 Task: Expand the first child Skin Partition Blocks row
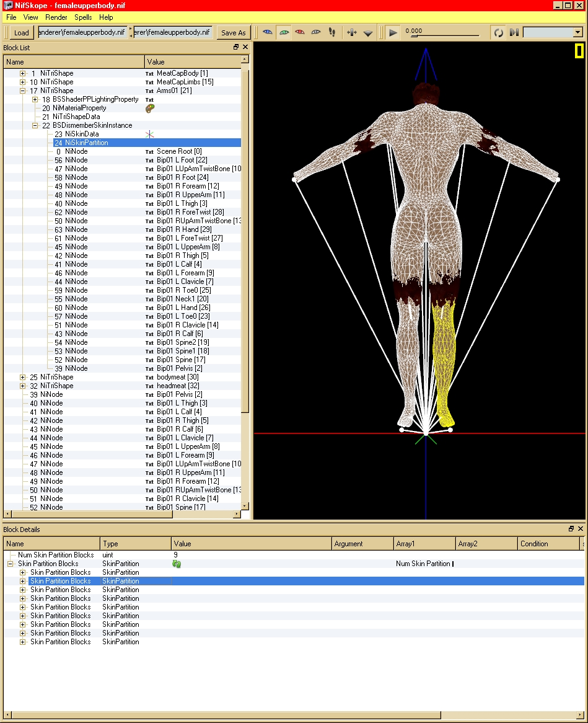point(22,573)
